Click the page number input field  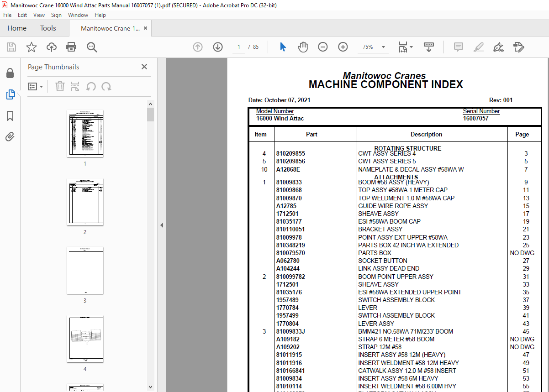[x=238, y=47]
